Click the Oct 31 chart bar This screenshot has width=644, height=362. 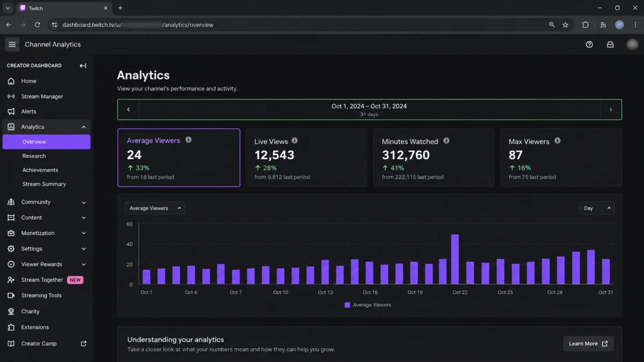click(606, 272)
